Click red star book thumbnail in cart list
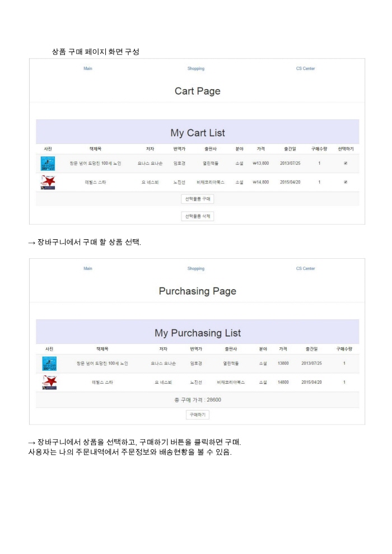Screen dimensions: 392x554 pyautogui.click(x=48, y=182)
